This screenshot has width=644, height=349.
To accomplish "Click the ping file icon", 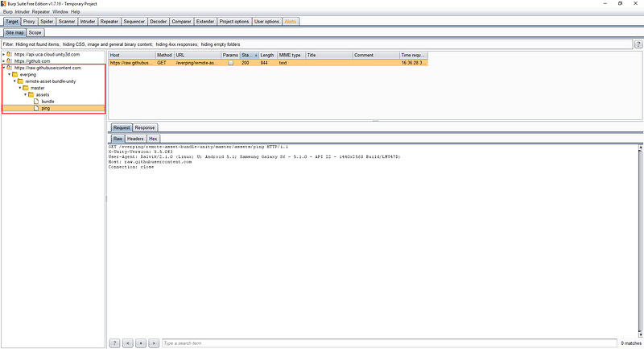I will (36, 108).
